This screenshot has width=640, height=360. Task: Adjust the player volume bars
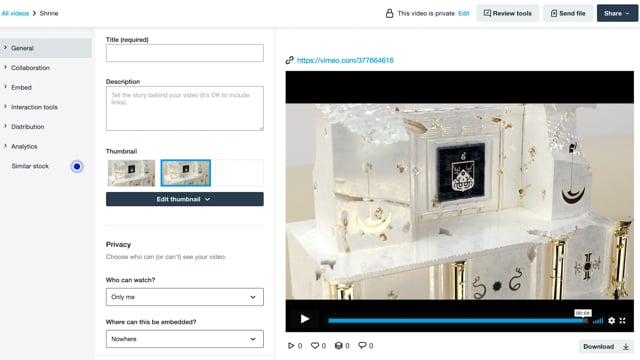point(598,321)
